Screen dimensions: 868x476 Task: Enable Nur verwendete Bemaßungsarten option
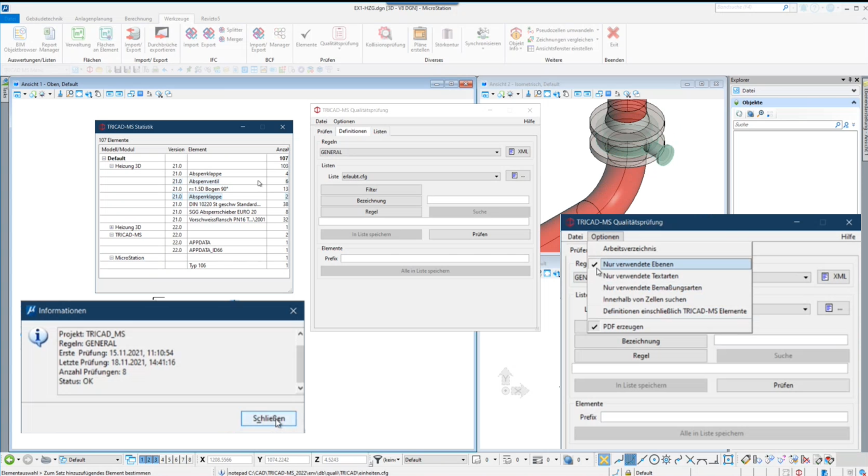[670, 287]
